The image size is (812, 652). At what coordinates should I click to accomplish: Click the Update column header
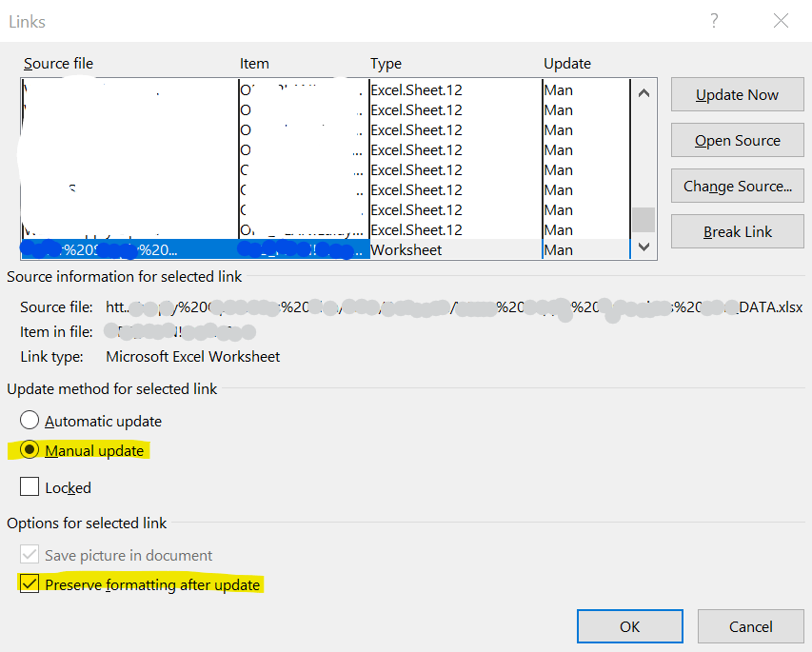[567, 63]
